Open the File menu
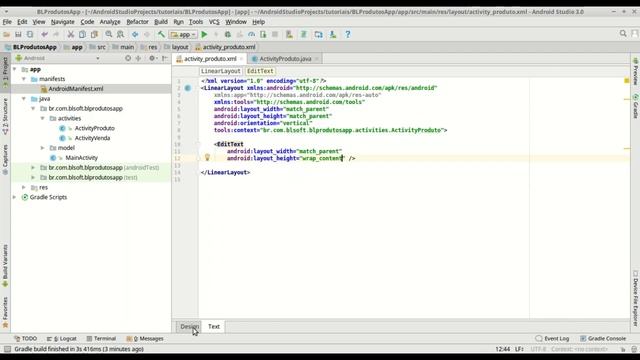640x360 pixels. pos(7,22)
